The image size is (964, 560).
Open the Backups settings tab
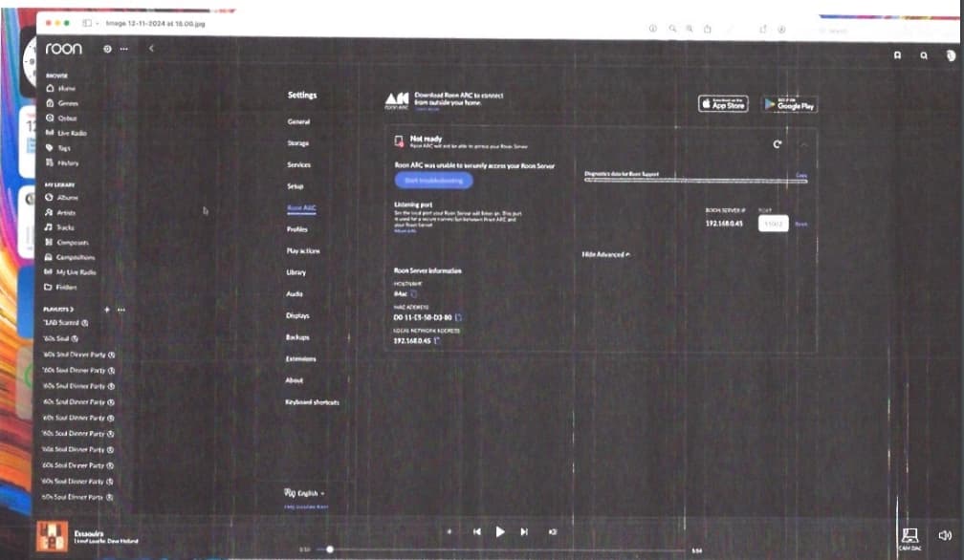[297, 337]
